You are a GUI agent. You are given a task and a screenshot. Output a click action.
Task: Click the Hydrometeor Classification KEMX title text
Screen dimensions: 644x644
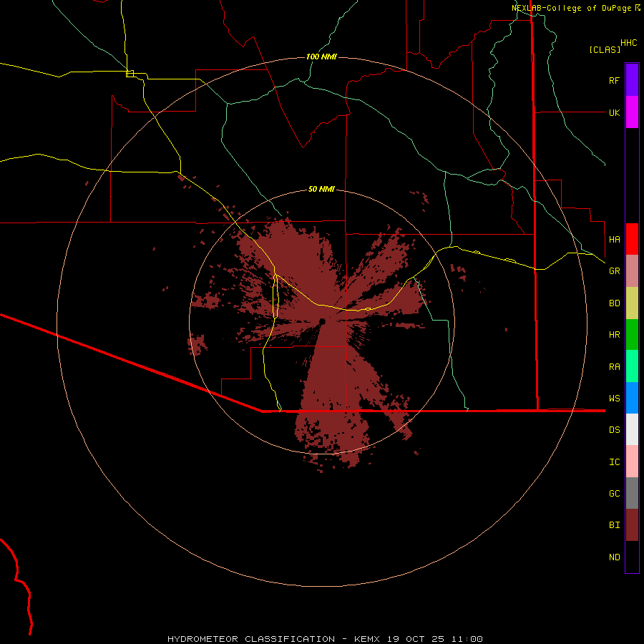pyautogui.click(x=325, y=639)
